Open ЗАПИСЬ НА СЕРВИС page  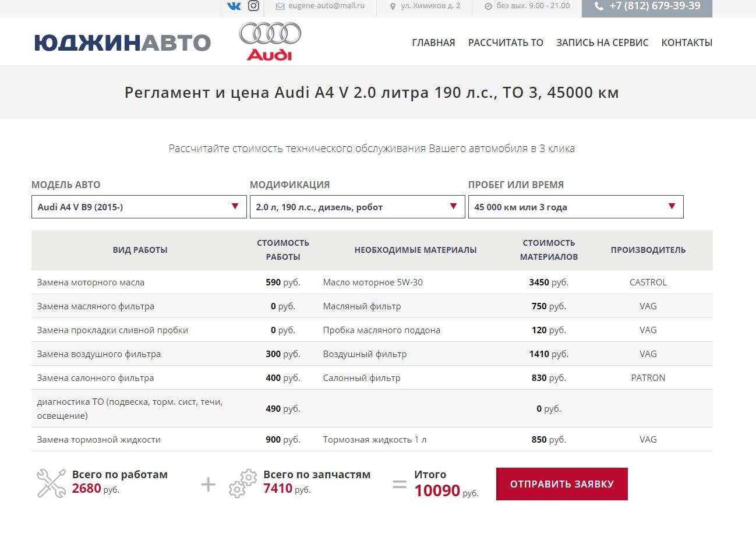602,43
